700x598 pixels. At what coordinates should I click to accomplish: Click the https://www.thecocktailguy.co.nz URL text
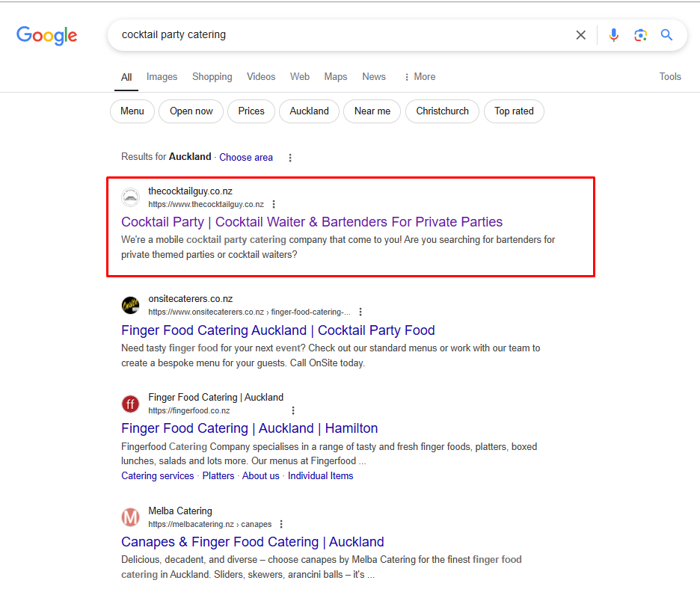pyautogui.click(x=206, y=204)
